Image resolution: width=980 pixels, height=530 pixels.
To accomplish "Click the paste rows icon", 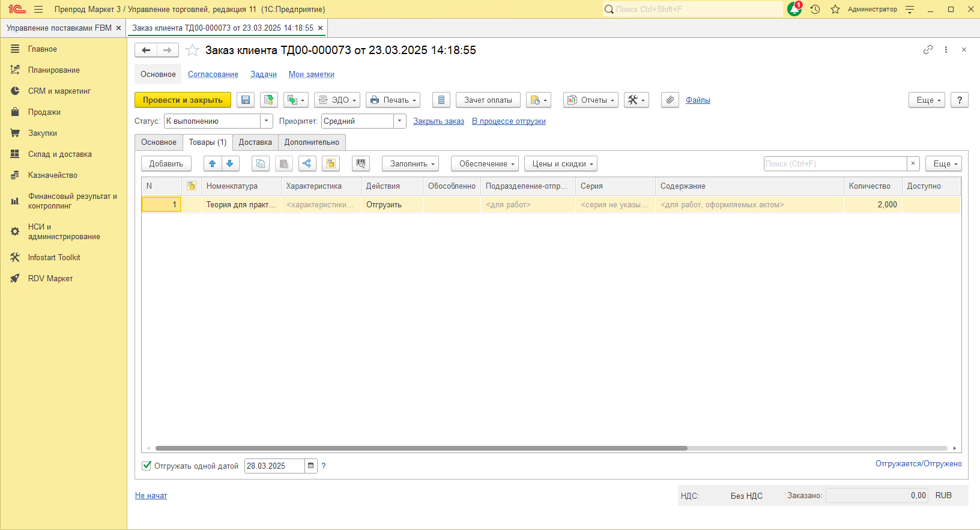I will [284, 164].
